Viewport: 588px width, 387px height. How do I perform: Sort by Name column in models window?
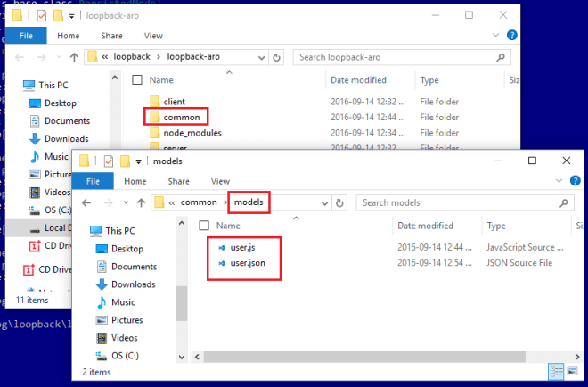pyautogui.click(x=228, y=226)
